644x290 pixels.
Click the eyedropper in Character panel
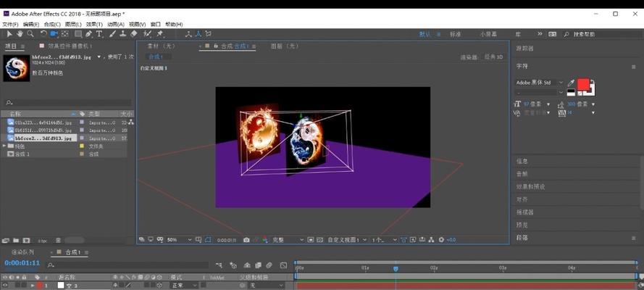(571, 83)
